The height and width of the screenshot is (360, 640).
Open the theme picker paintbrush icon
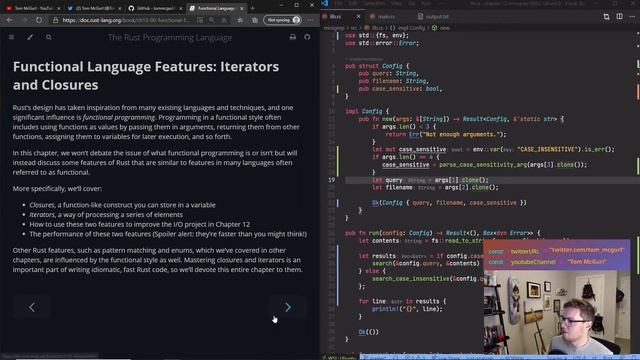[30, 37]
